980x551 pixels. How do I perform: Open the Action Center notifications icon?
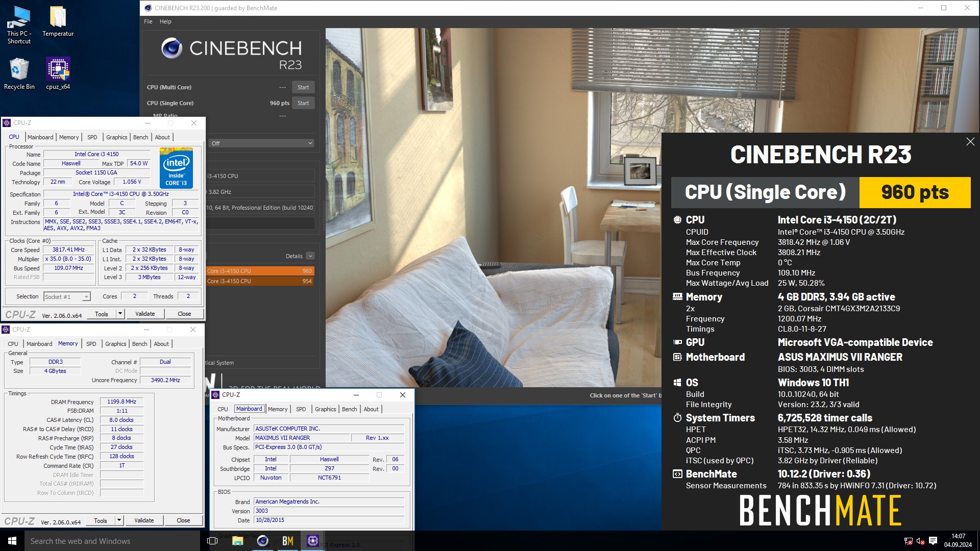coord(933,541)
